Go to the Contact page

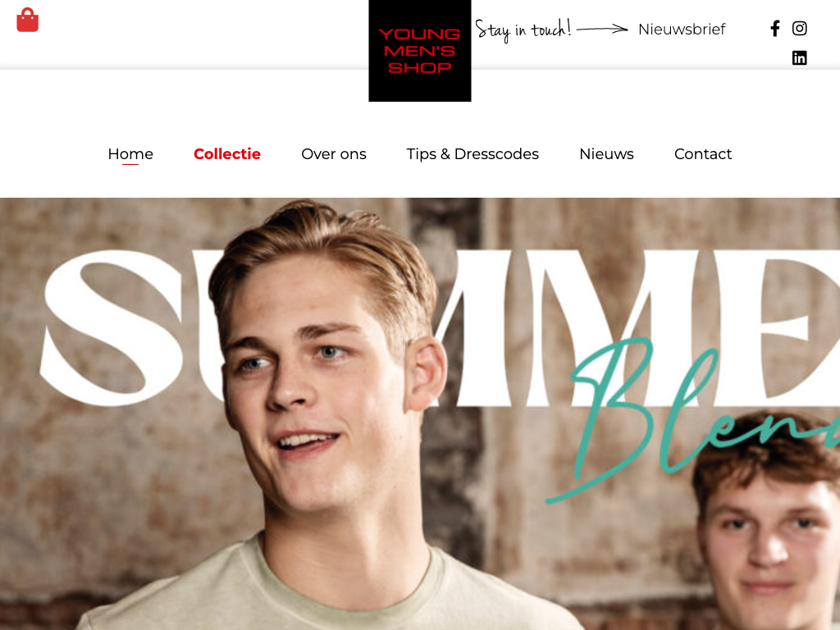click(703, 154)
